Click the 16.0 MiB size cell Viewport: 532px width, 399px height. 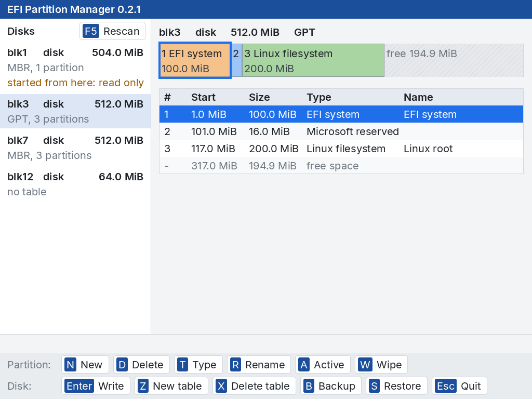269,131
